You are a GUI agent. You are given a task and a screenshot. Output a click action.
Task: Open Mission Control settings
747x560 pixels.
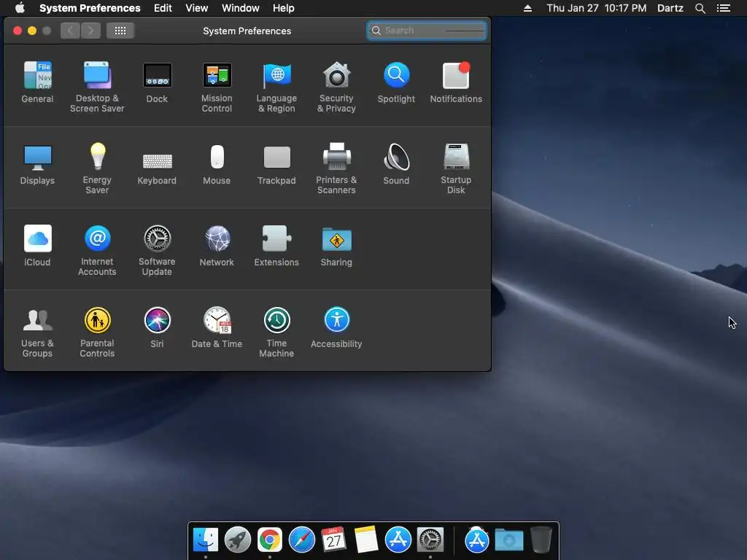click(217, 87)
